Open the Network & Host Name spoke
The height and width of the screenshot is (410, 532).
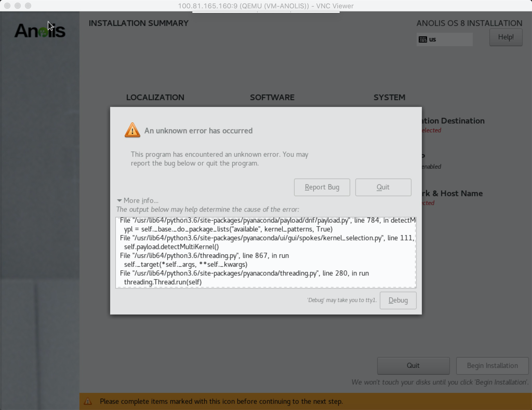point(453,194)
